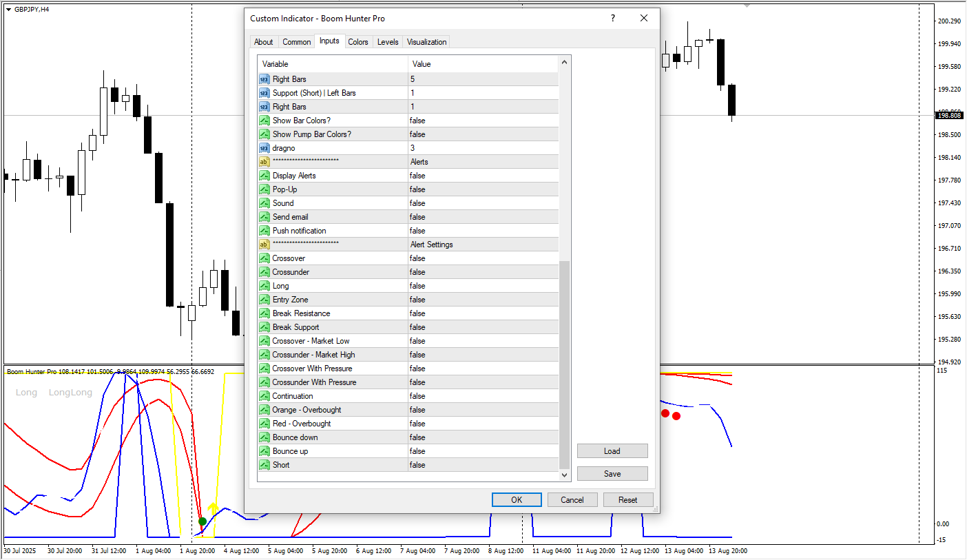Click the integer icon next to dragno
The height and width of the screenshot is (560, 967).
point(264,148)
